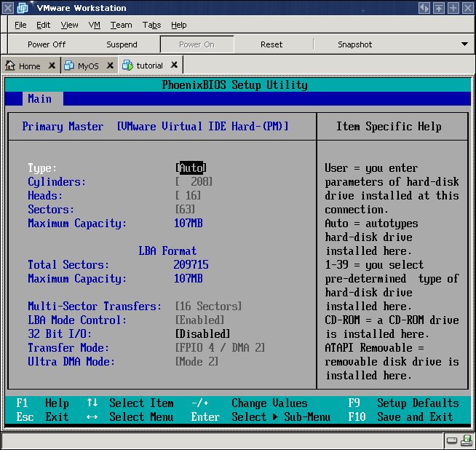Click the Transfer Mode label
The width and height of the screenshot is (476, 450).
click(x=68, y=347)
